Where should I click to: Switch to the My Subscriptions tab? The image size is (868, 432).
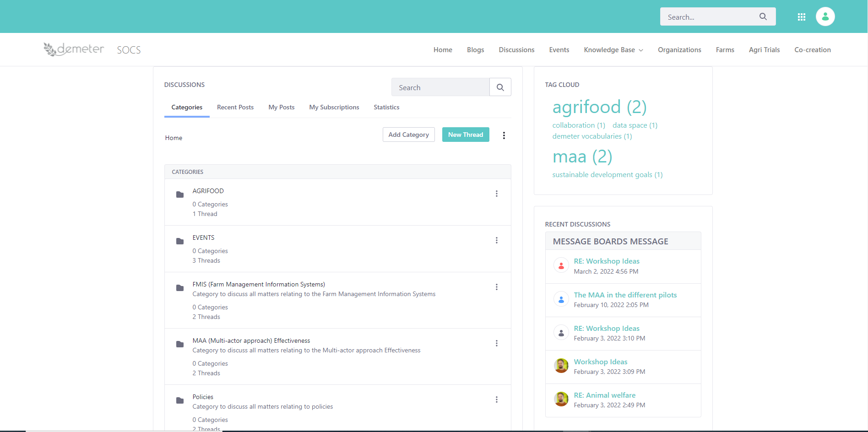click(334, 107)
